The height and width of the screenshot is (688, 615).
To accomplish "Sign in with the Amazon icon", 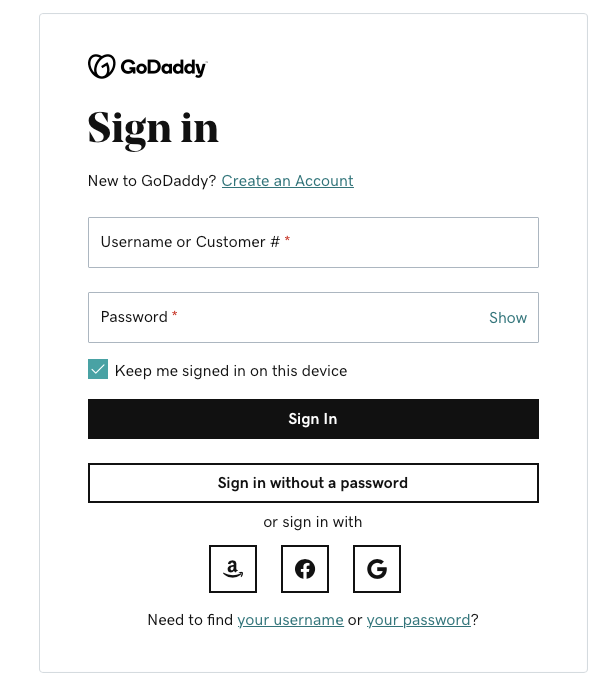I will coord(232,569).
